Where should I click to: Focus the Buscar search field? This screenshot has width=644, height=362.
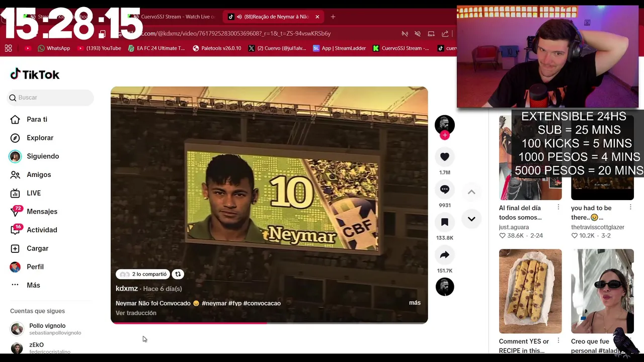(50, 98)
